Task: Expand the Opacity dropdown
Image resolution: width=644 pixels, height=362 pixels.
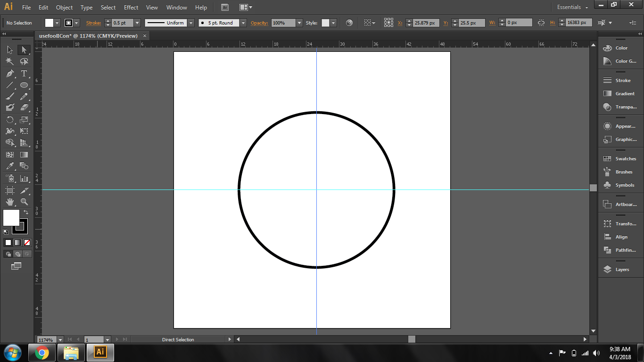Action: point(299,23)
